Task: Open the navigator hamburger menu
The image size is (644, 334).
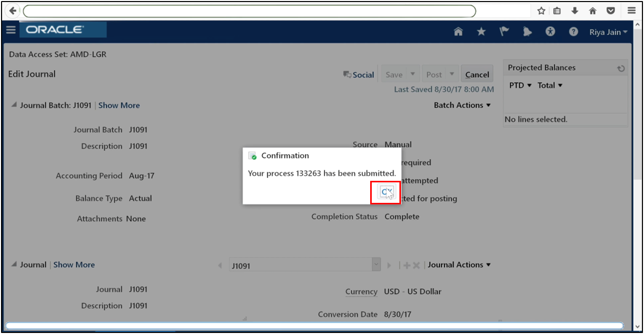Action: (x=11, y=29)
